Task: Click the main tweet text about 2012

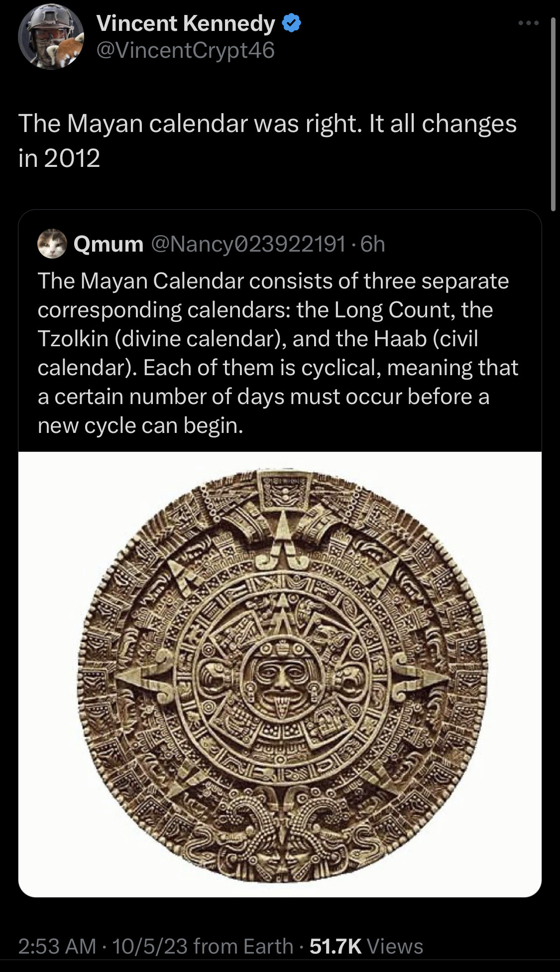Action: pos(267,140)
